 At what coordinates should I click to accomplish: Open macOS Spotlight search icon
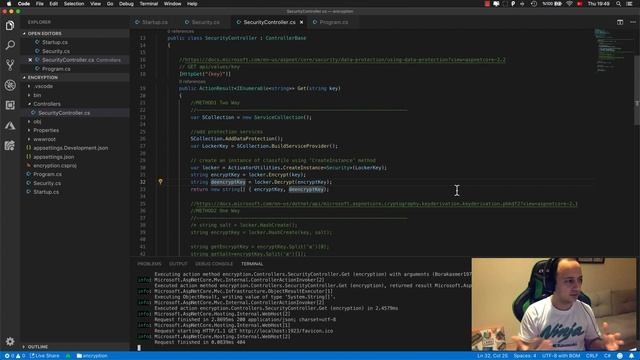(x=618, y=4)
